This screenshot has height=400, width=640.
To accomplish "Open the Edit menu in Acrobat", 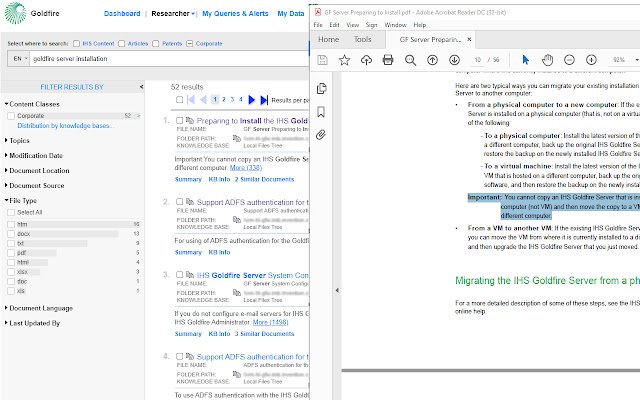I will pyautogui.click(x=334, y=25).
